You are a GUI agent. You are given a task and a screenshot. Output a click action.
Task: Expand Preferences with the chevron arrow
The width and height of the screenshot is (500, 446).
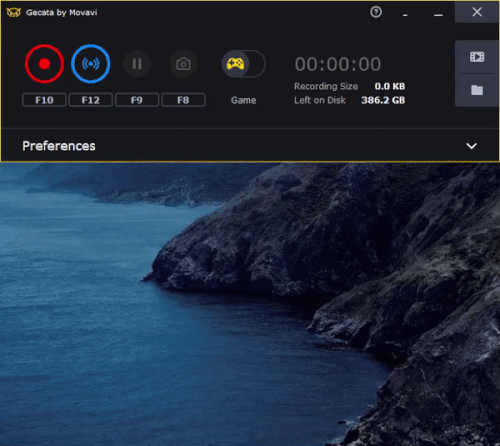tap(471, 146)
